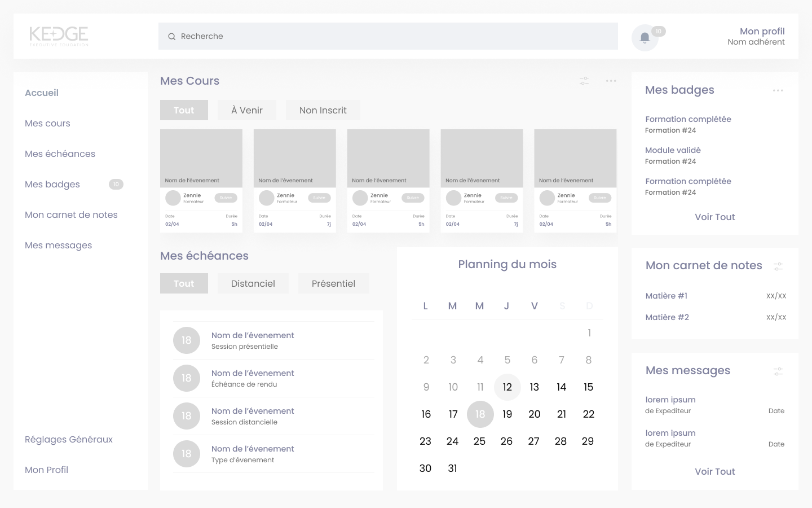Filter échéances by Distanciel

tap(253, 283)
